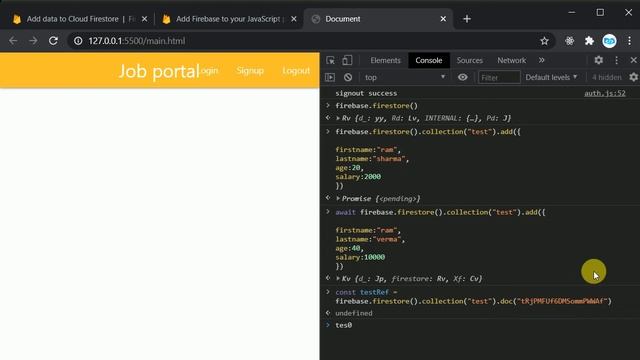Click the browser back arrow
Screen dimensions: 640x360
[x=13, y=41]
